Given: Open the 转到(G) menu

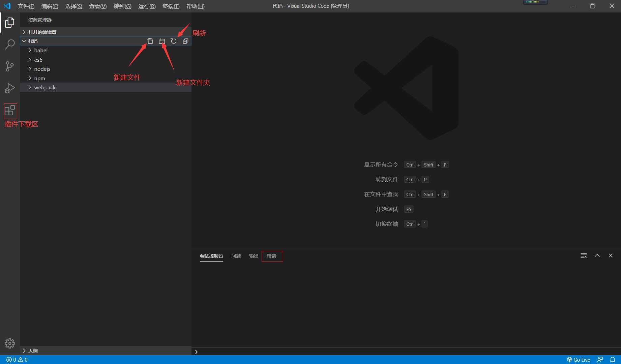Looking at the screenshot, I should 122,6.
